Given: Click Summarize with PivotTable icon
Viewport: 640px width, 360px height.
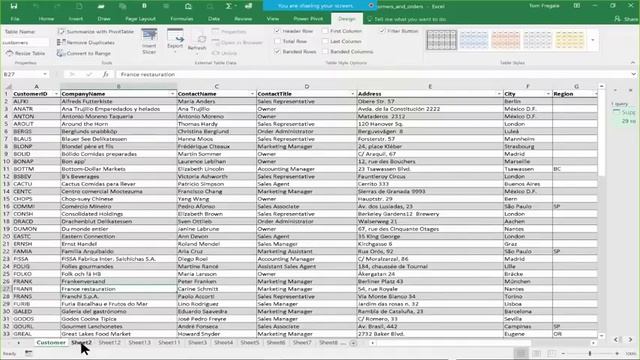Looking at the screenshot, I should coord(61,31).
